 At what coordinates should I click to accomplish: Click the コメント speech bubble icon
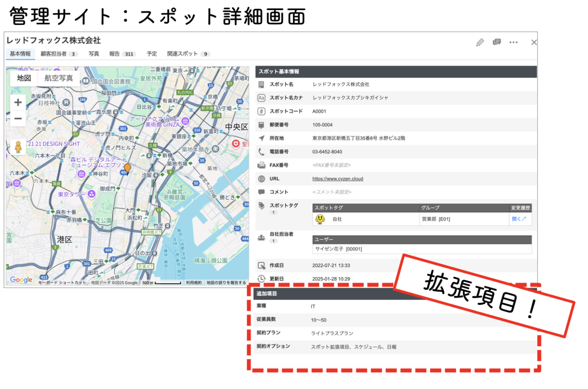[x=262, y=192]
